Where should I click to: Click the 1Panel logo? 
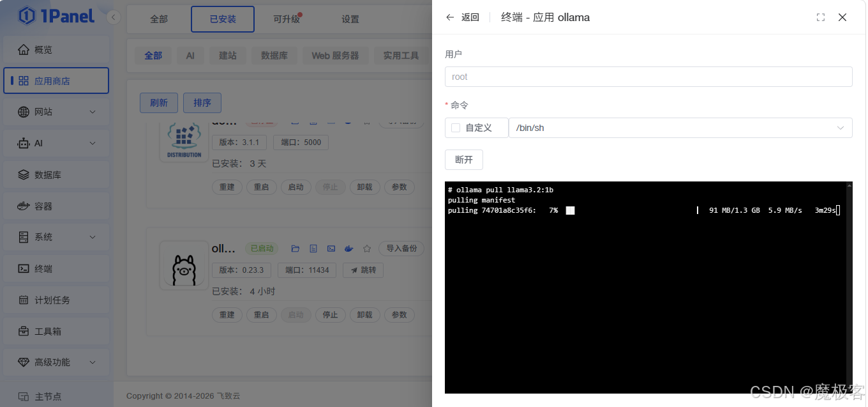(x=57, y=16)
